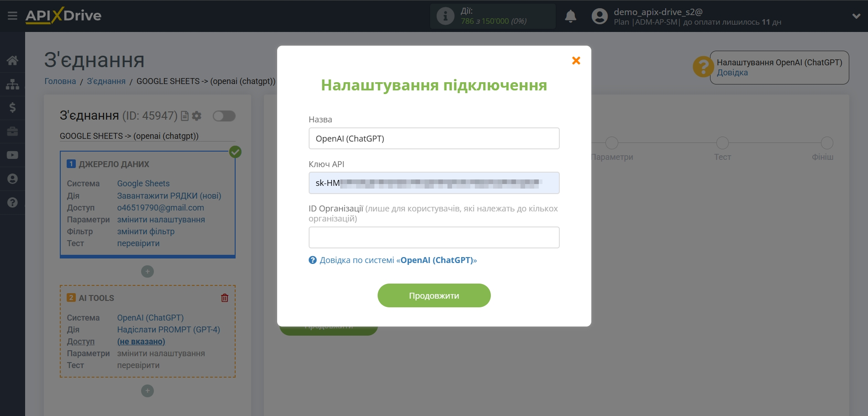The image size is (868, 416).
Task: Open the Home sidebar icon
Action: (12, 60)
